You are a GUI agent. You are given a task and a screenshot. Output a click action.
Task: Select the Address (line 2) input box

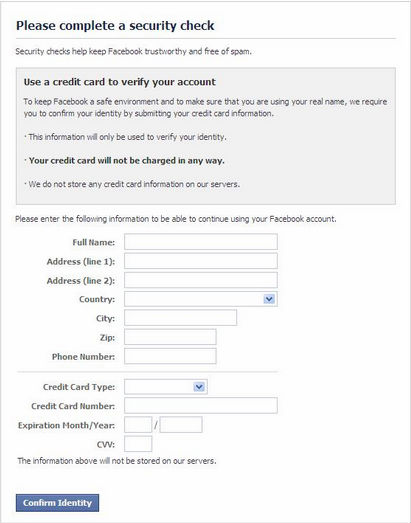[x=200, y=280]
